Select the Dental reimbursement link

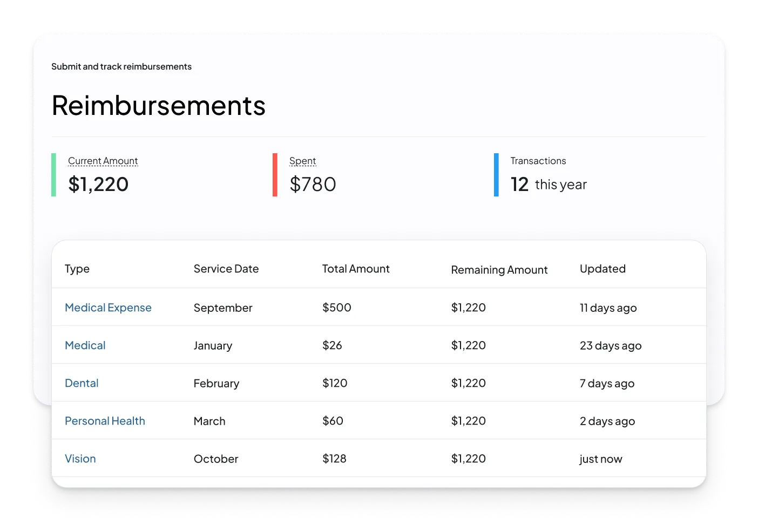(82, 383)
